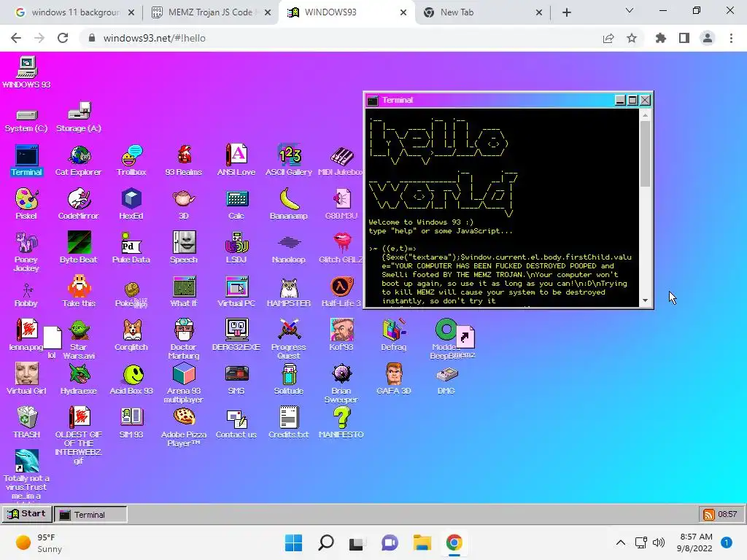This screenshot has width=747, height=560.
Task: Click the RSS feed tray icon
Action: click(x=708, y=514)
